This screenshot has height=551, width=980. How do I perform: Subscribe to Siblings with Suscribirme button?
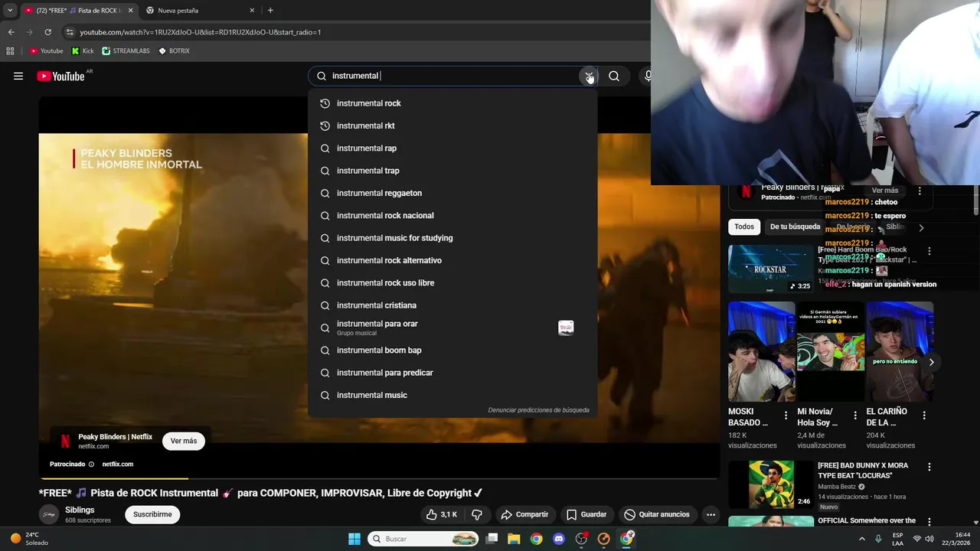(152, 514)
